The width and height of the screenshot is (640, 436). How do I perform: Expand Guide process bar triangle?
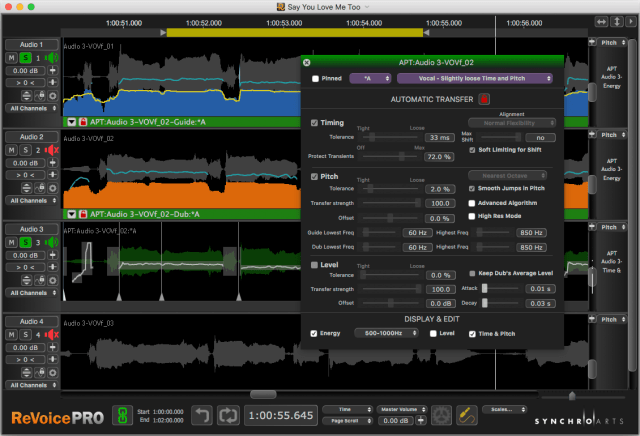click(x=72, y=122)
